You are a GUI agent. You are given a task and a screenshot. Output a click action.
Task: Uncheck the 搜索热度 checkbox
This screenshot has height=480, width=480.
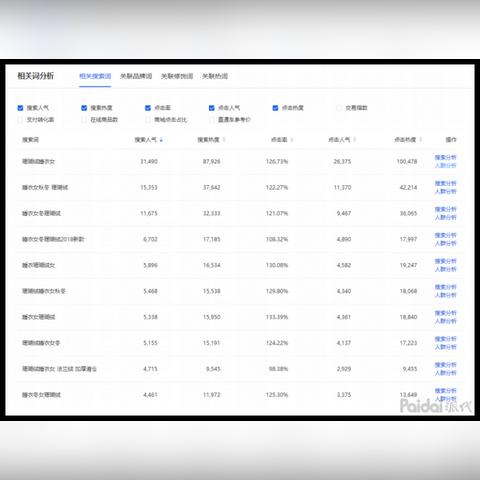click(x=84, y=108)
